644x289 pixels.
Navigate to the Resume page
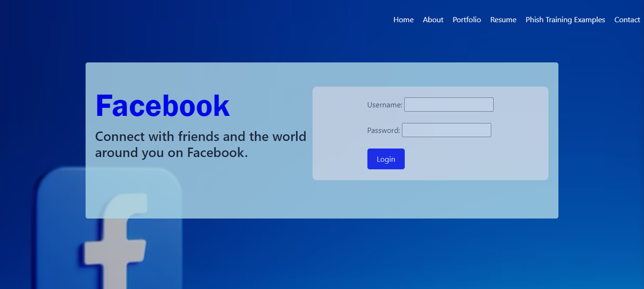503,20
